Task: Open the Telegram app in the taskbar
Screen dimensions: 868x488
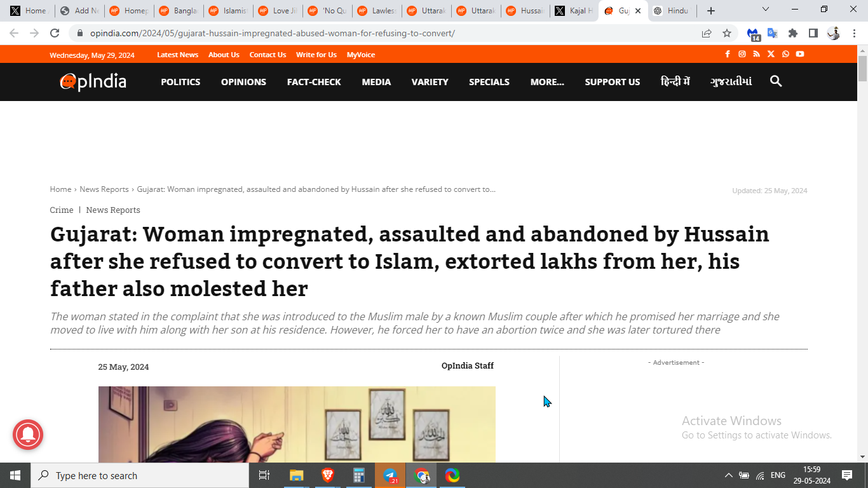Action: coord(390,475)
